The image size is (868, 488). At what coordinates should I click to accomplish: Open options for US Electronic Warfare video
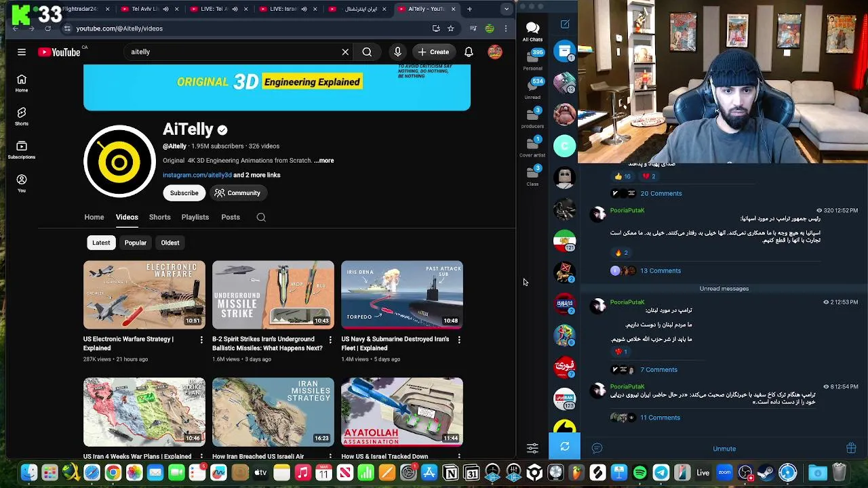point(201,340)
